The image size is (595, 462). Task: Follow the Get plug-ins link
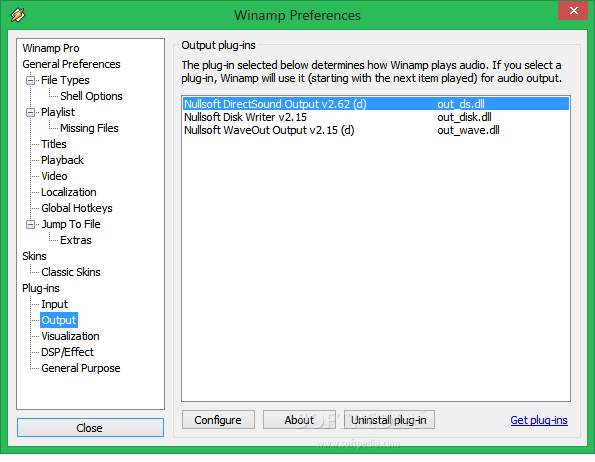click(x=539, y=420)
